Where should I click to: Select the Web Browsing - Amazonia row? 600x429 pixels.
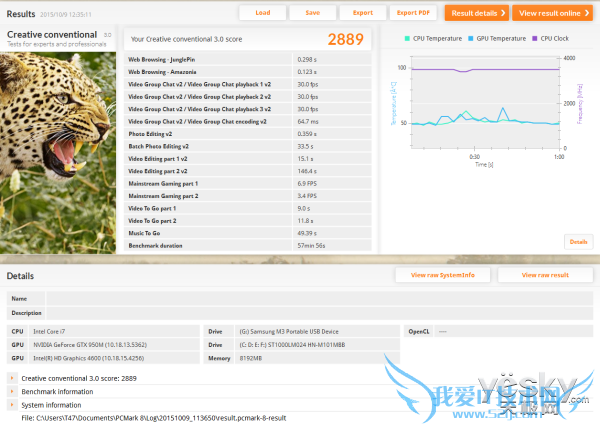click(x=248, y=72)
